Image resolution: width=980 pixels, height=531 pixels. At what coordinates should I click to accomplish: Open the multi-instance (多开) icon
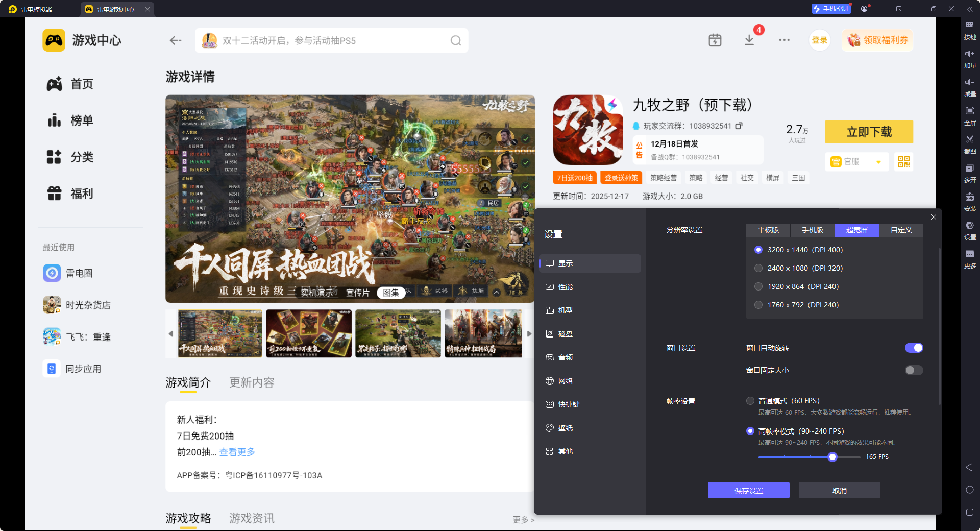tap(970, 168)
